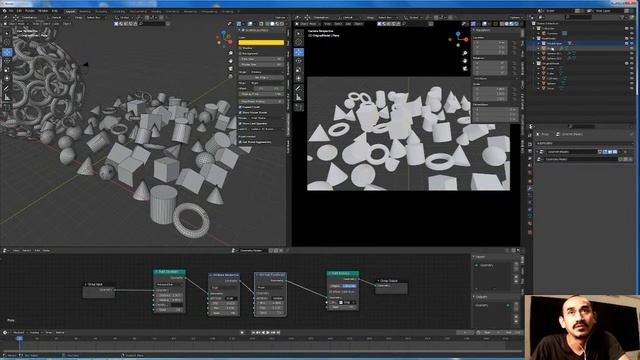This screenshot has width=640, height=360.
Task: Expand the Camera row in outliner
Action: [x=539, y=33]
